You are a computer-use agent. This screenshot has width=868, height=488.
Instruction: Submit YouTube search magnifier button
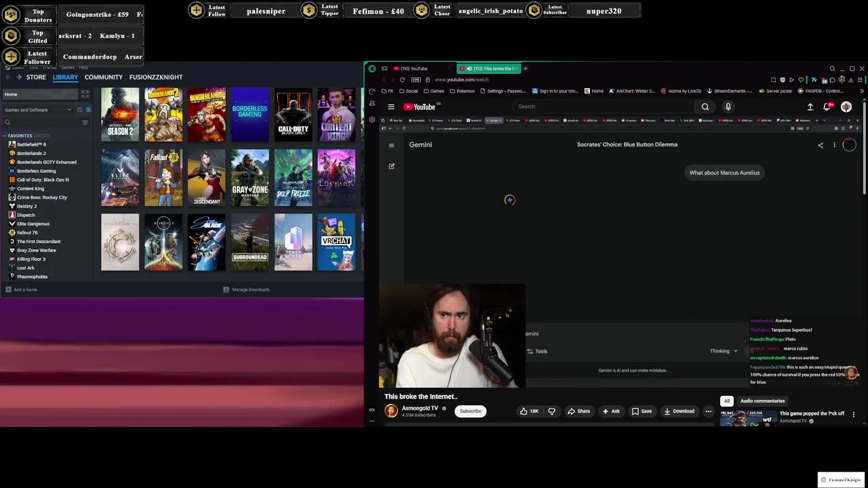[705, 106]
